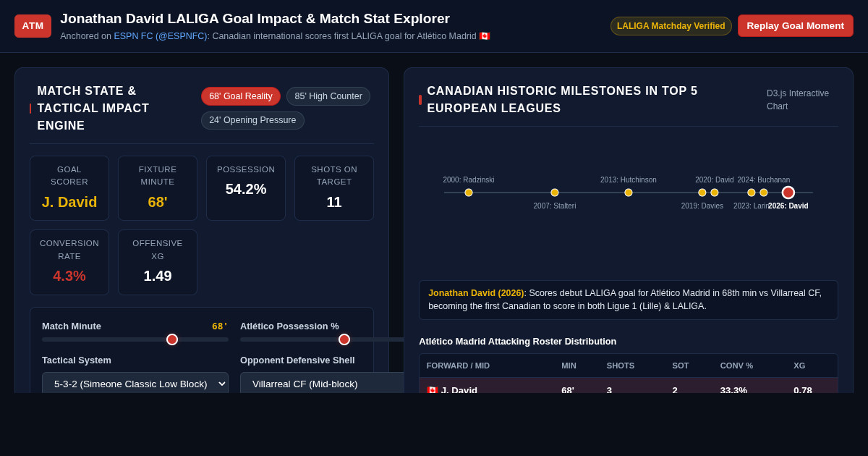Click the Match Minute slider handle

tap(172, 339)
